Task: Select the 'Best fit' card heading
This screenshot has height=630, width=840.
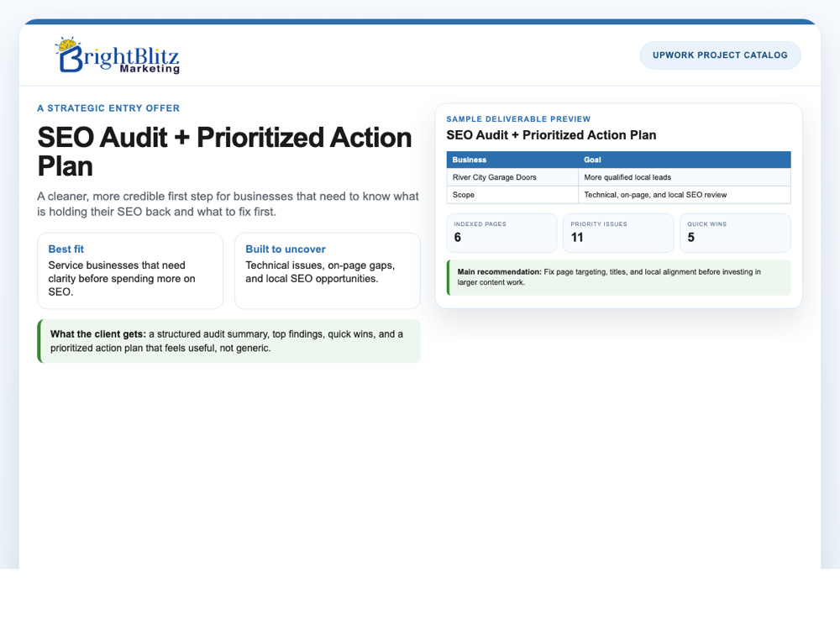Action: point(66,249)
